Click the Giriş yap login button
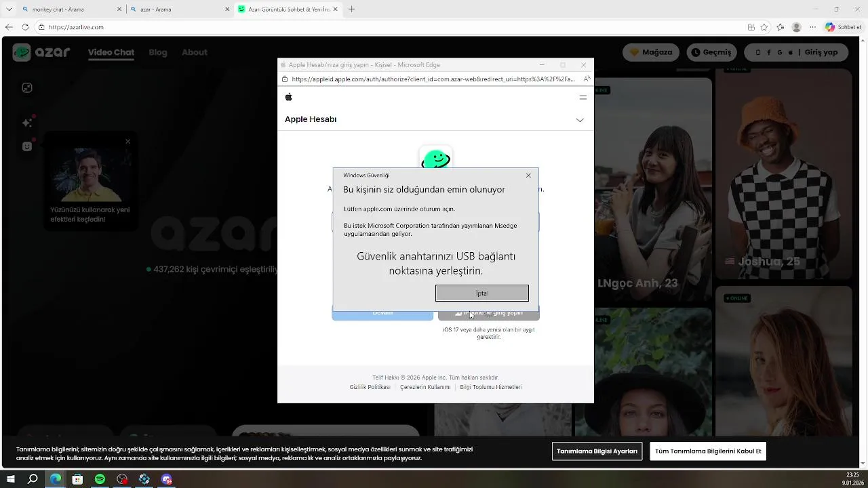 (x=795, y=52)
